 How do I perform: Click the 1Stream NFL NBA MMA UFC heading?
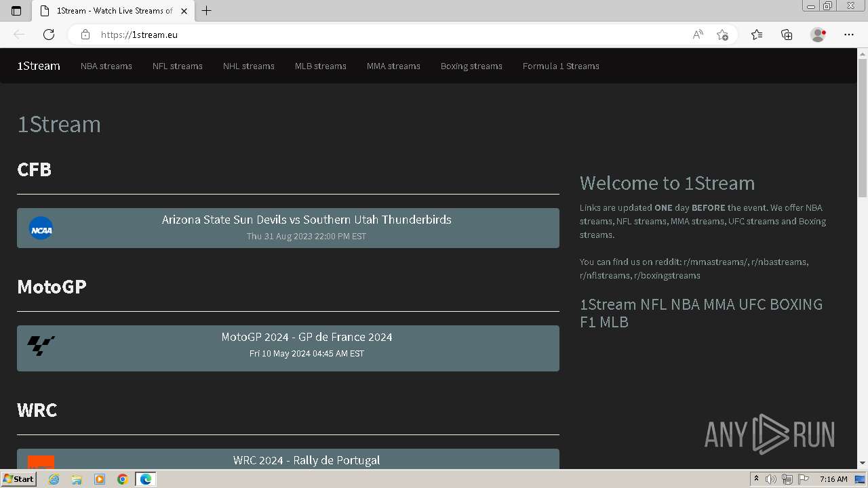(701, 313)
